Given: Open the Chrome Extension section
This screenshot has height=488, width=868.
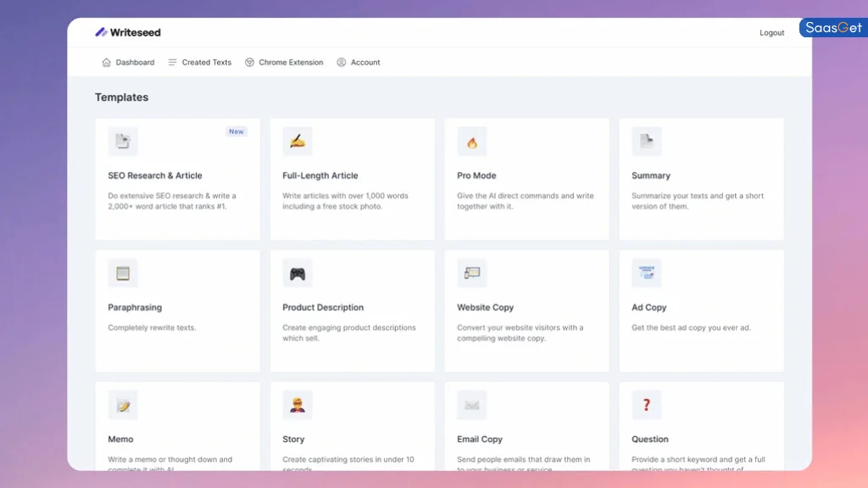Looking at the screenshot, I should pos(284,62).
